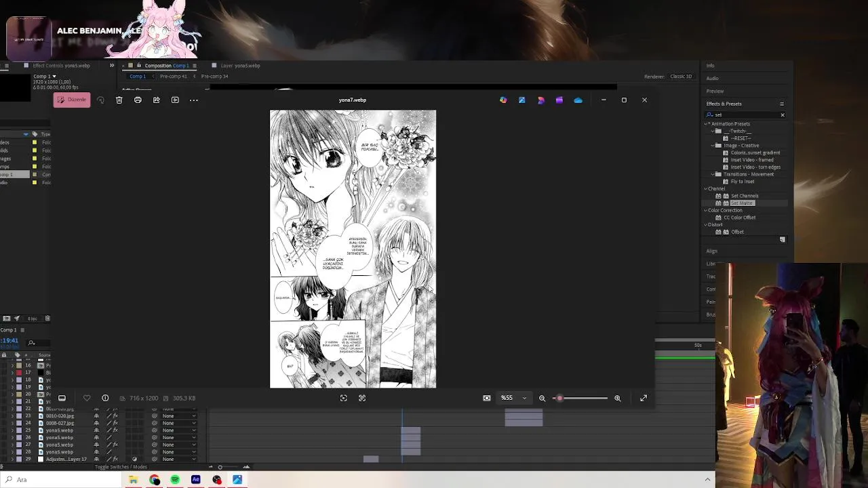The width and height of the screenshot is (868, 488).
Task: Open the Info panel in After Effects
Action: tap(710, 66)
